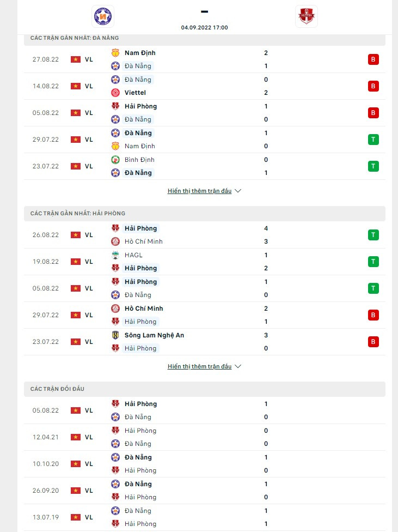Click the Hồ Chí Minh logo on 26.08.22 match
The height and width of the screenshot is (532, 398).
click(115, 241)
